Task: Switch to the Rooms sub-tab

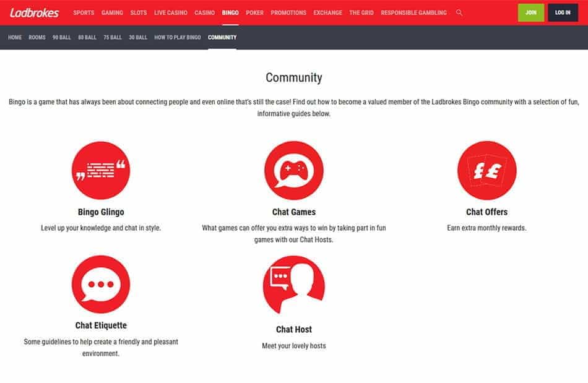Action: tap(37, 38)
